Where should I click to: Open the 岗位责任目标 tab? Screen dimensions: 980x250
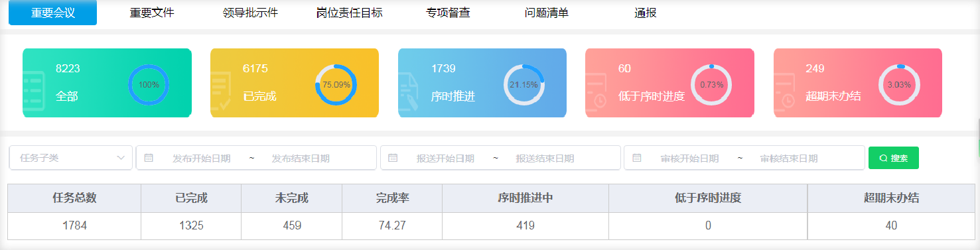(x=350, y=13)
